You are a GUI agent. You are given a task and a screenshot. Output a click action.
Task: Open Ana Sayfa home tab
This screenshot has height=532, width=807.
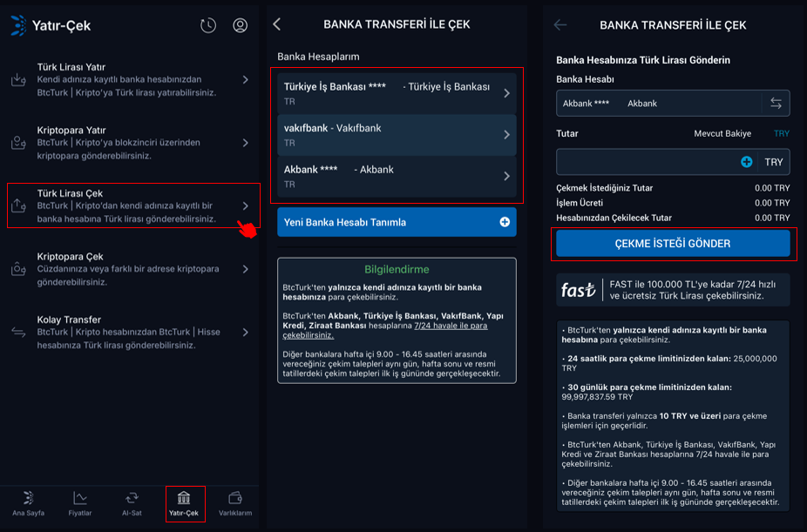coord(28,504)
